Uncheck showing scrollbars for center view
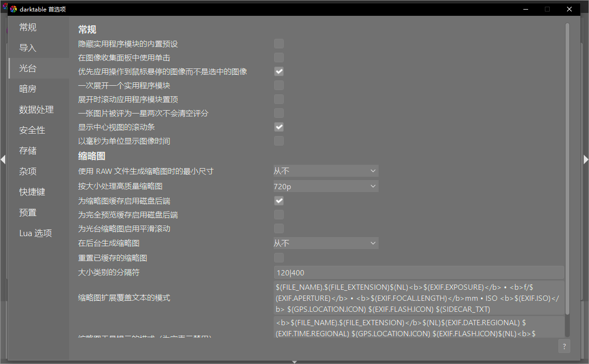The width and height of the screenshot is (589, 364). 278,127
